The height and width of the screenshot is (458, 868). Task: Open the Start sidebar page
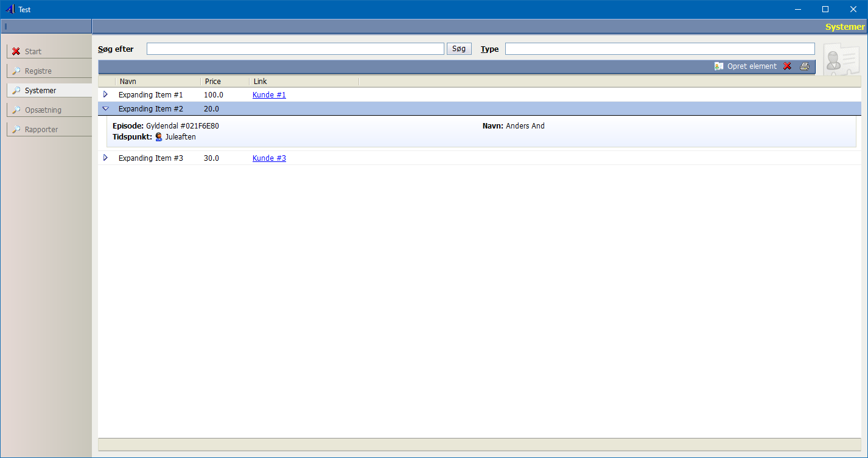49,51
